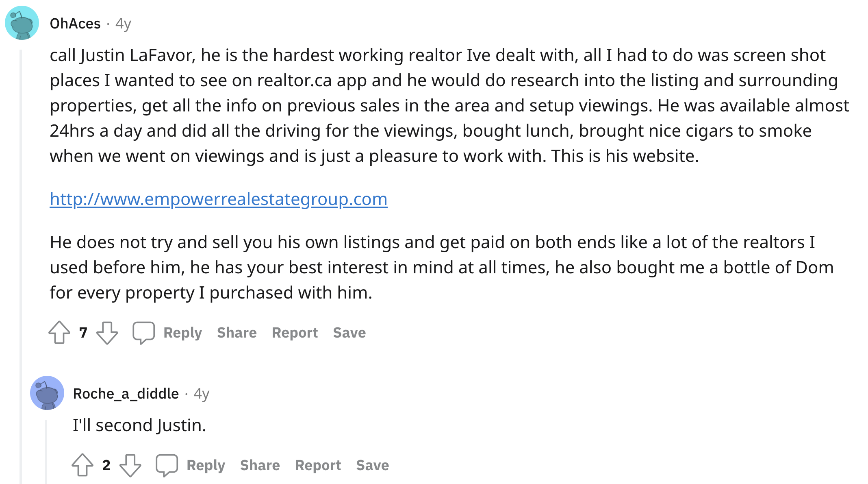868x484 pixels.
Task: Upvote Roche_a_diddle's reply
Action: point(82,464)
